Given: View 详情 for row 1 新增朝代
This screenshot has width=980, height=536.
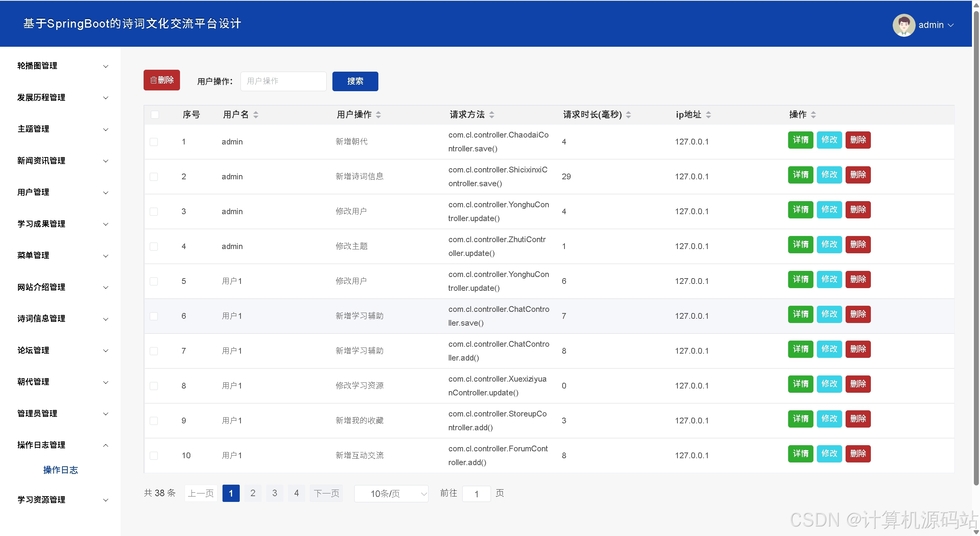Looking at the screenshot, I should click(800, 140).
